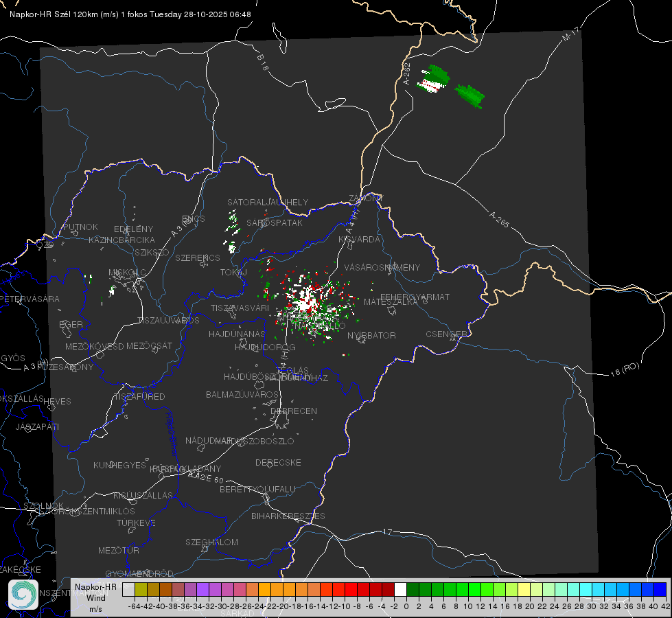Click the SZIKSZÓ town label

152,252
